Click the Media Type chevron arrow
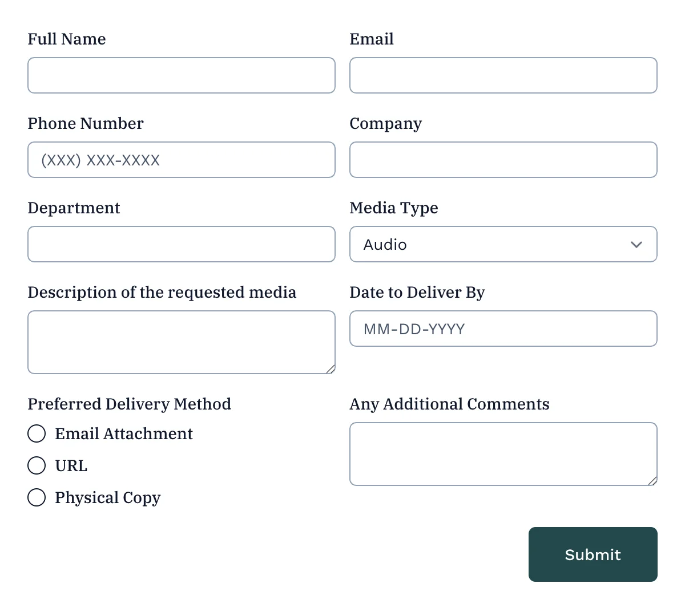 tap(636, 245)
